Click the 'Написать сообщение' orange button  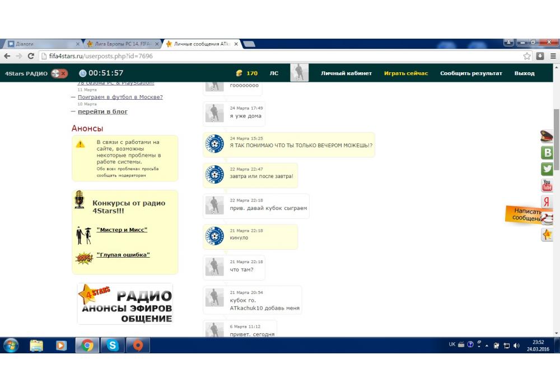pos(525,215)
